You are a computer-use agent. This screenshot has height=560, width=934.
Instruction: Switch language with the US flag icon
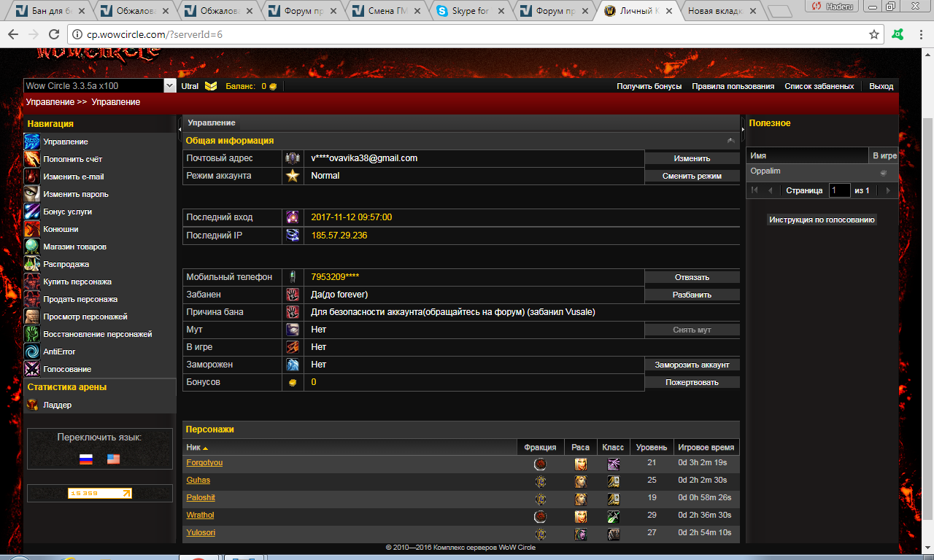click(113, 459)
